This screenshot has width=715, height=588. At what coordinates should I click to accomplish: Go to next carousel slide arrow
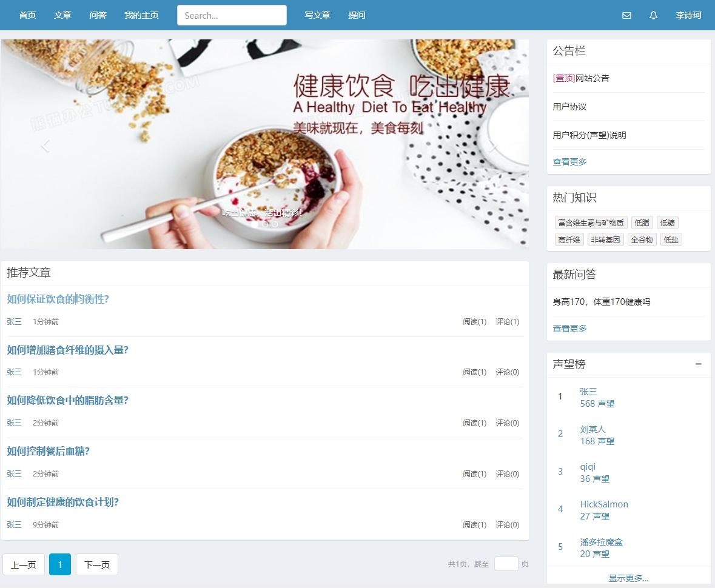pos(492,146)
